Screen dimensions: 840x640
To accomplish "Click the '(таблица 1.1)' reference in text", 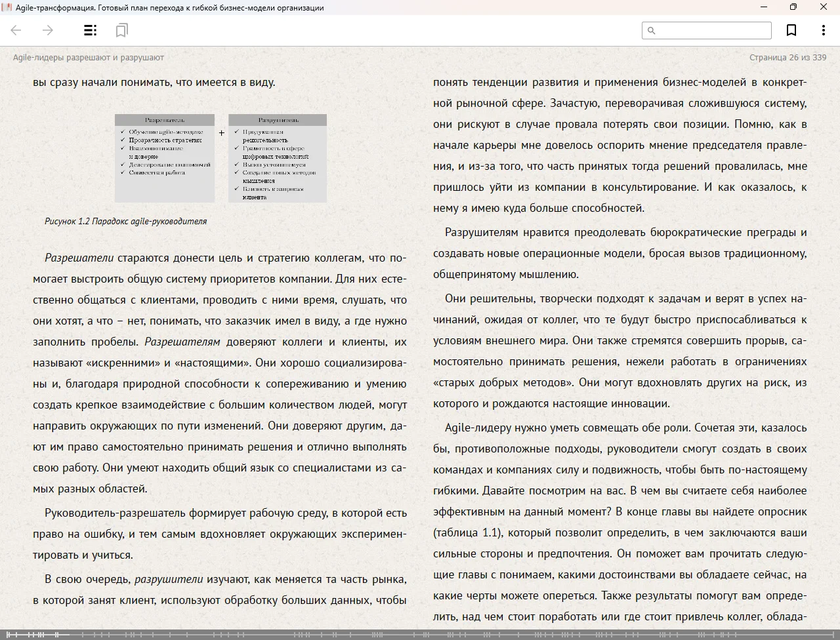I will click(467, 532).
